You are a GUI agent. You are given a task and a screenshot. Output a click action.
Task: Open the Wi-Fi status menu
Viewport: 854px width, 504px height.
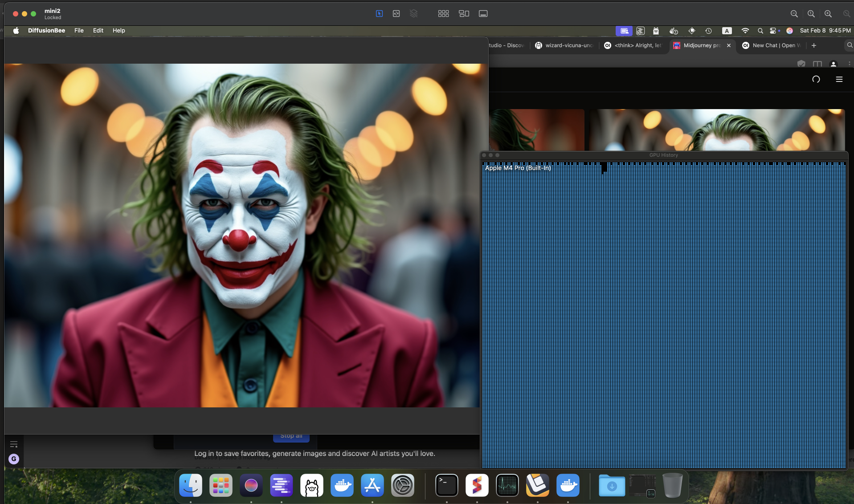tap(745, 31)
